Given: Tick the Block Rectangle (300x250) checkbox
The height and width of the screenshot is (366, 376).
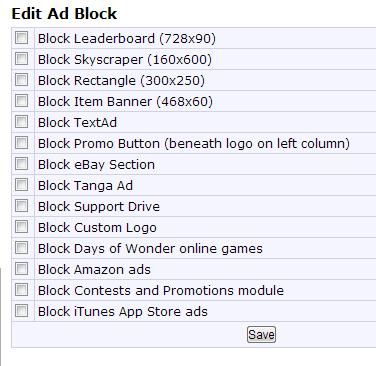Looking at the screenshot, I should pos(21,79).
